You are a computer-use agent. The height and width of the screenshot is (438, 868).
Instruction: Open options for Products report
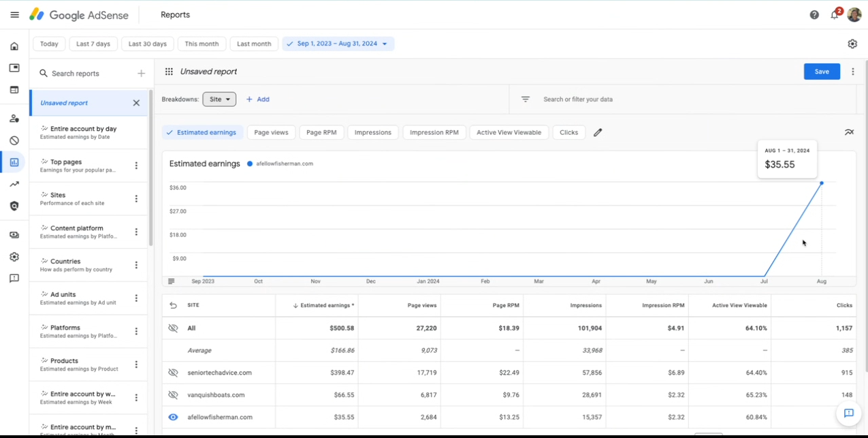point(136,364)
